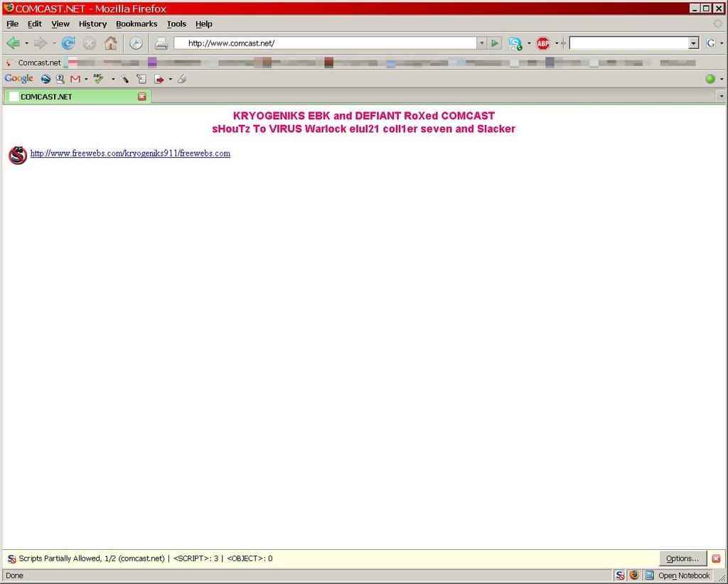
Task: Click the AutoFill form icon on the Google Toolbar
Action: [x=141, y=80]
